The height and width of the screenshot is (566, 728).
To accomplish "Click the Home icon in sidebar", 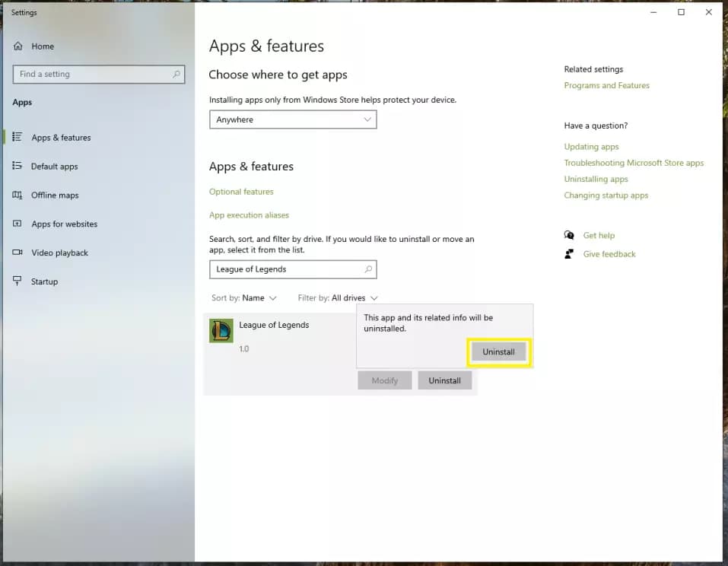I will [18, 46].
